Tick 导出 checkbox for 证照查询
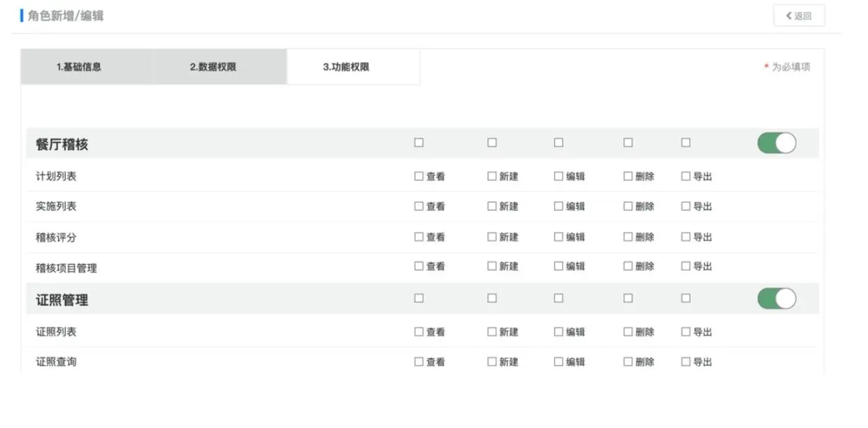Screen dimensions: 868x428 pyautogui.click(x=686, y=362)
